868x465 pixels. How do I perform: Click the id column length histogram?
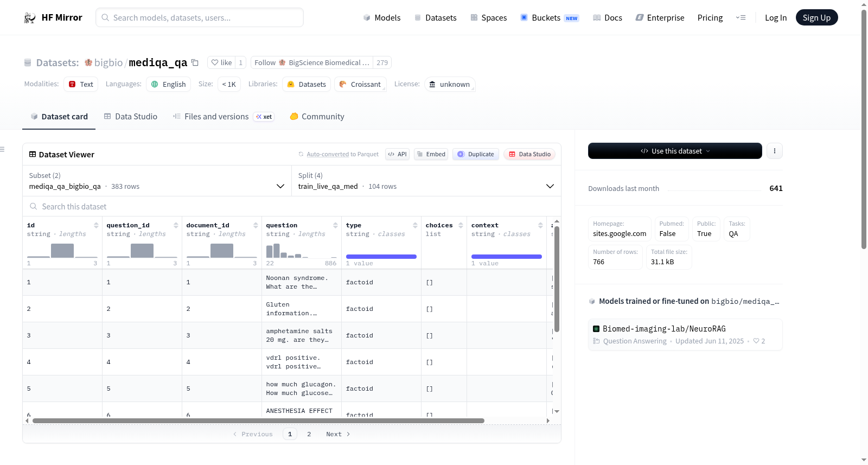coord(62,250)
